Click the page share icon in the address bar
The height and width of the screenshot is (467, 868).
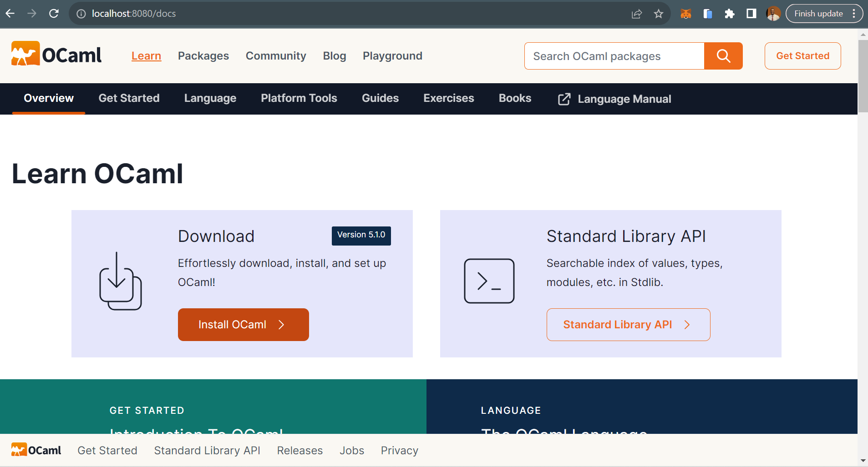636,13
